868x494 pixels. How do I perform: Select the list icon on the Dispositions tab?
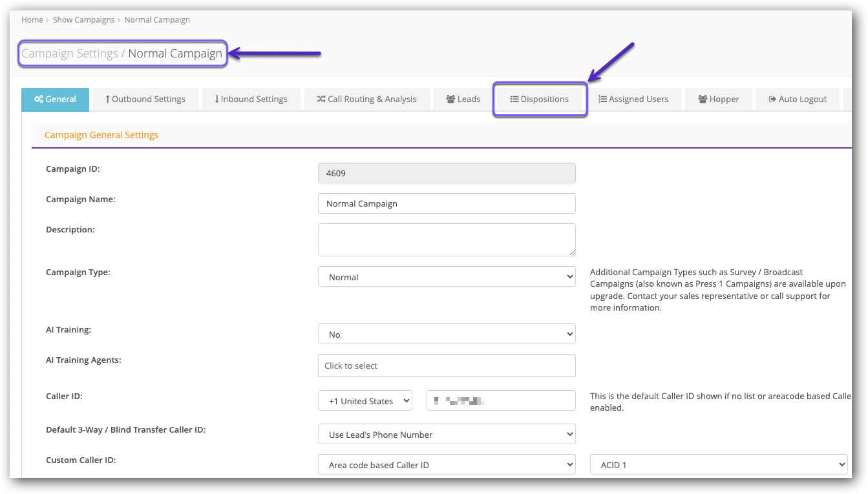(x=513, y=99)
